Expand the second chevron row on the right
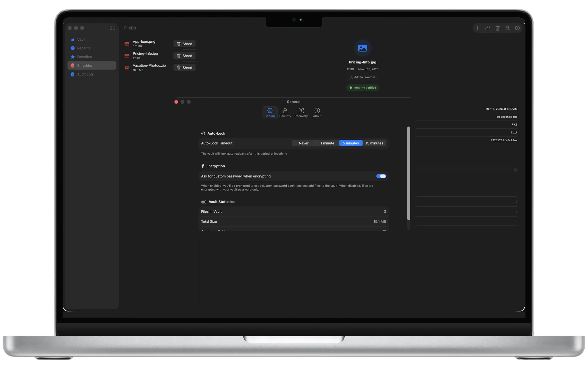 pos(516,201)
